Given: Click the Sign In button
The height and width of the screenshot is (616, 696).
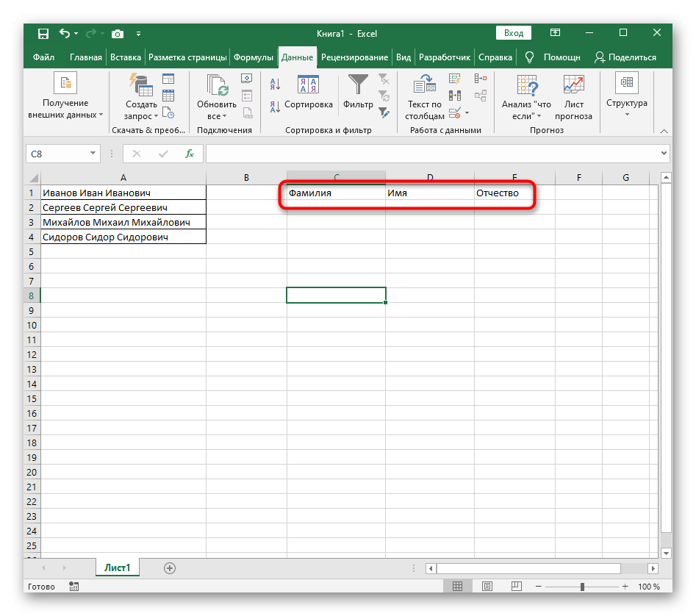Looking at the screenshot, I should [x=514, y=33].
